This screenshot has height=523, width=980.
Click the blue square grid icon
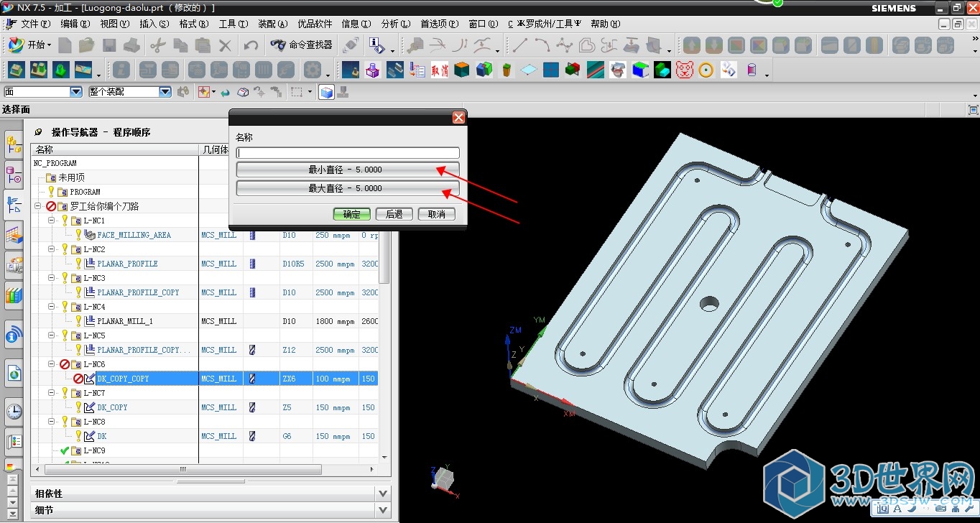[x=551, y=70]
